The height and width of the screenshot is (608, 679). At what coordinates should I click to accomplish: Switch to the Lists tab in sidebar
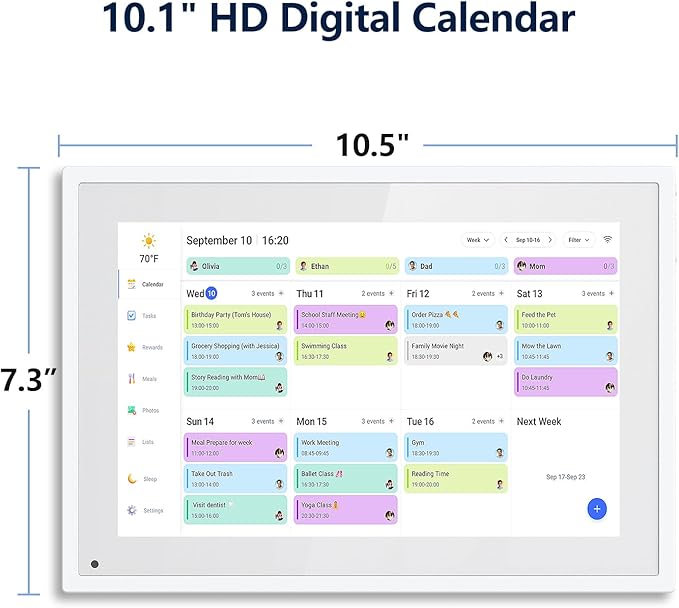141,441
